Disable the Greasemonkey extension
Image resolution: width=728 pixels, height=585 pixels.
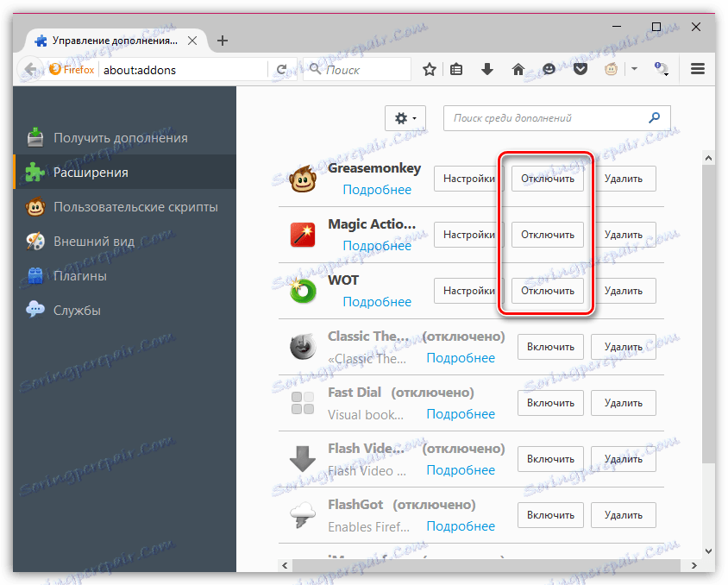pyautogui.click(x=548, y=179)
